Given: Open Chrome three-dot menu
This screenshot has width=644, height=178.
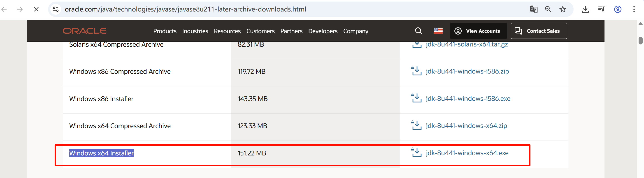Looking at the screenshot, I should click(634, 9).
